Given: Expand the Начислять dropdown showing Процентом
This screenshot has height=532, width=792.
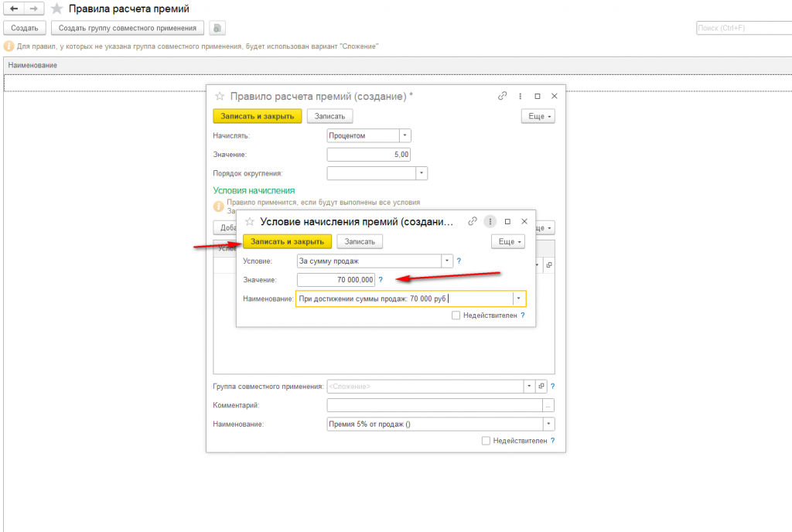Looking at the screenshot, I should pos(405,135).
